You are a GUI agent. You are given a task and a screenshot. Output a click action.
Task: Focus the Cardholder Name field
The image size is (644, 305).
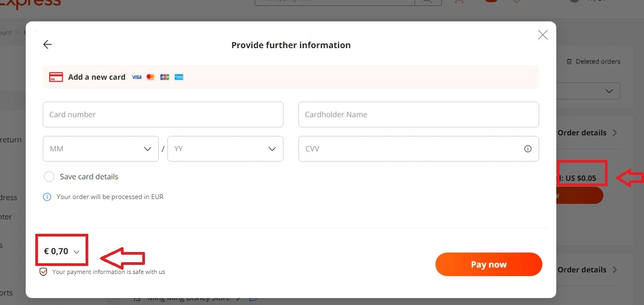click(x=419, y=115)
